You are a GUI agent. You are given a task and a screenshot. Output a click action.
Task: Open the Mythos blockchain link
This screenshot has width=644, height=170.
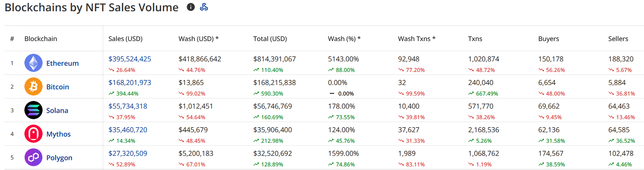(58, 134)
